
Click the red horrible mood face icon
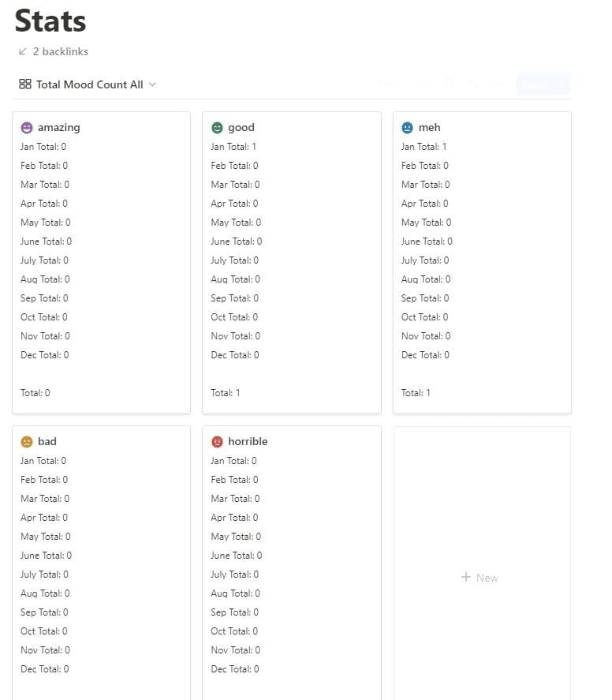point(217,442)
